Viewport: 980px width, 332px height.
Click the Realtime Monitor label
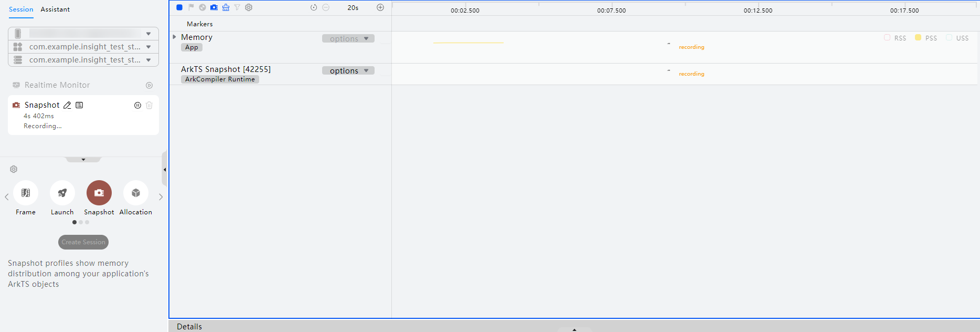tap(57, 85)
